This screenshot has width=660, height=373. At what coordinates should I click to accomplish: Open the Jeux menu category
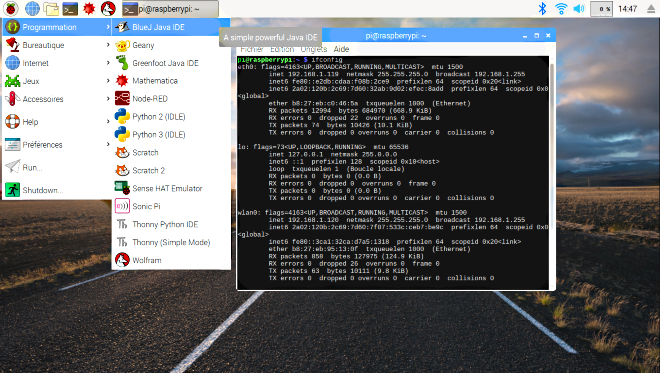57,81
